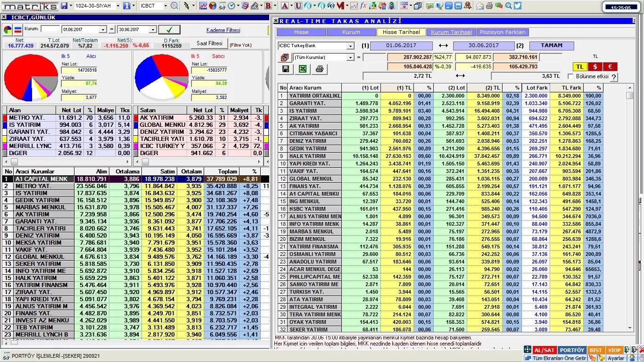The image size is (644, 362).
Task: Click the underlined U icon in toolbar
Action: pyautogui.click(x=298, y=6)
